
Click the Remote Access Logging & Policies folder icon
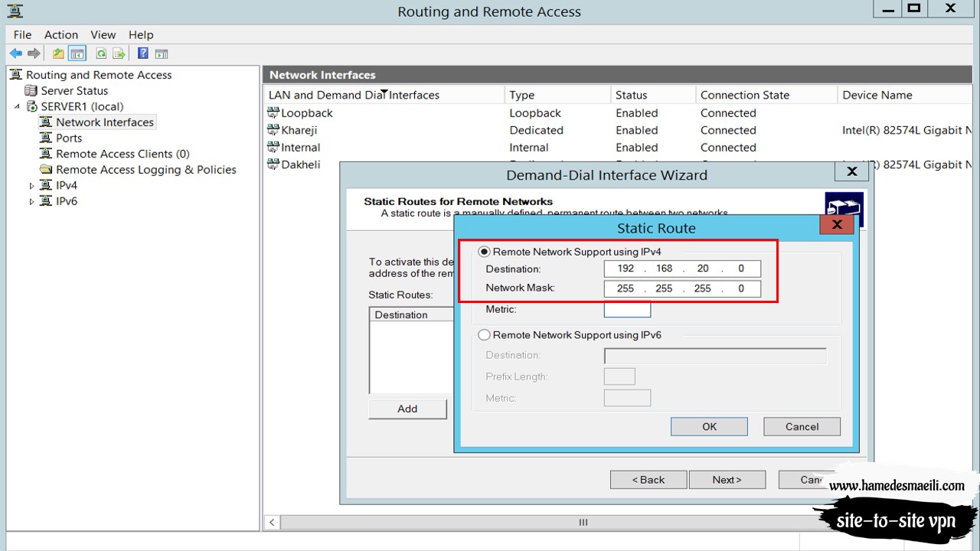46,169
